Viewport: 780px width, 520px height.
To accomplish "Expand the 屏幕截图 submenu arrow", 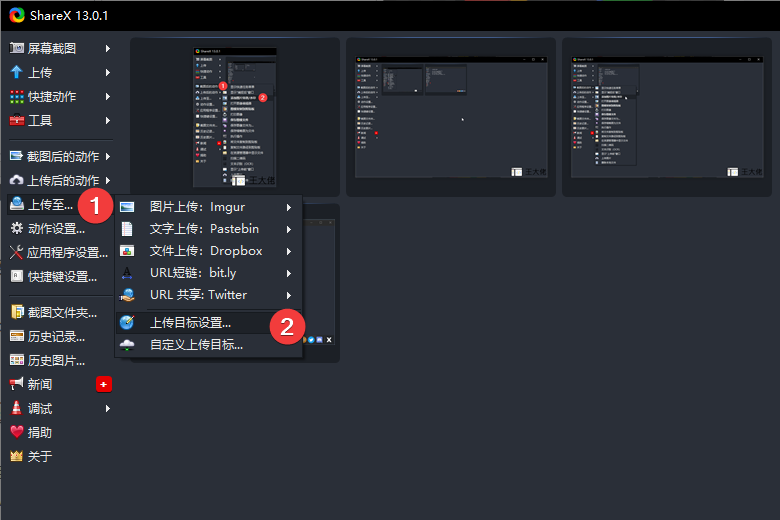I will [107, 48].
